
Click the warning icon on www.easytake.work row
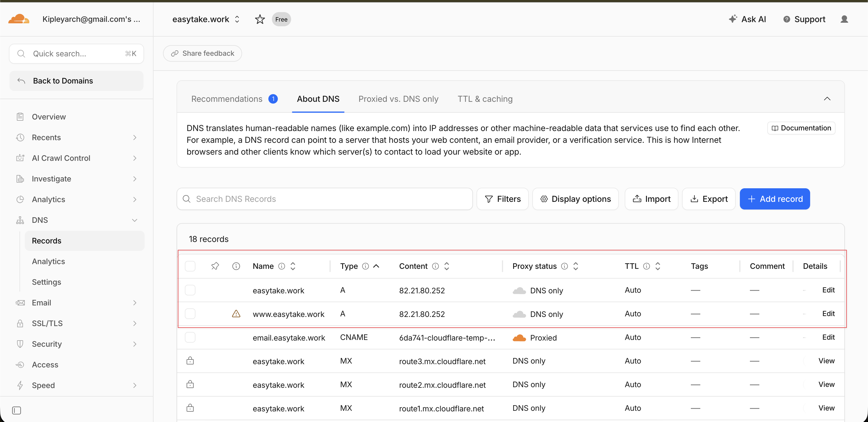(236, 314)
